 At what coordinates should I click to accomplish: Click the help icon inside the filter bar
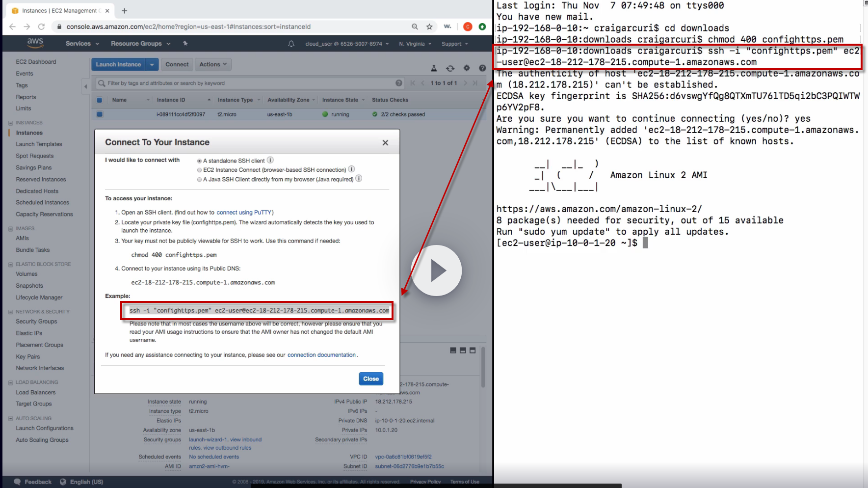pos(399,83)
